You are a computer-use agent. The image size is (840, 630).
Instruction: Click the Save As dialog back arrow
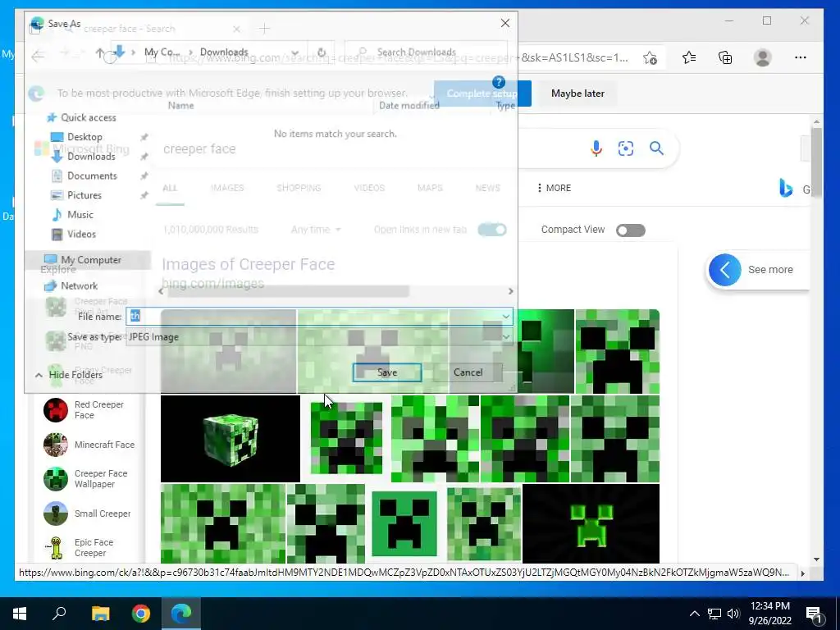(x=38, y=56)
